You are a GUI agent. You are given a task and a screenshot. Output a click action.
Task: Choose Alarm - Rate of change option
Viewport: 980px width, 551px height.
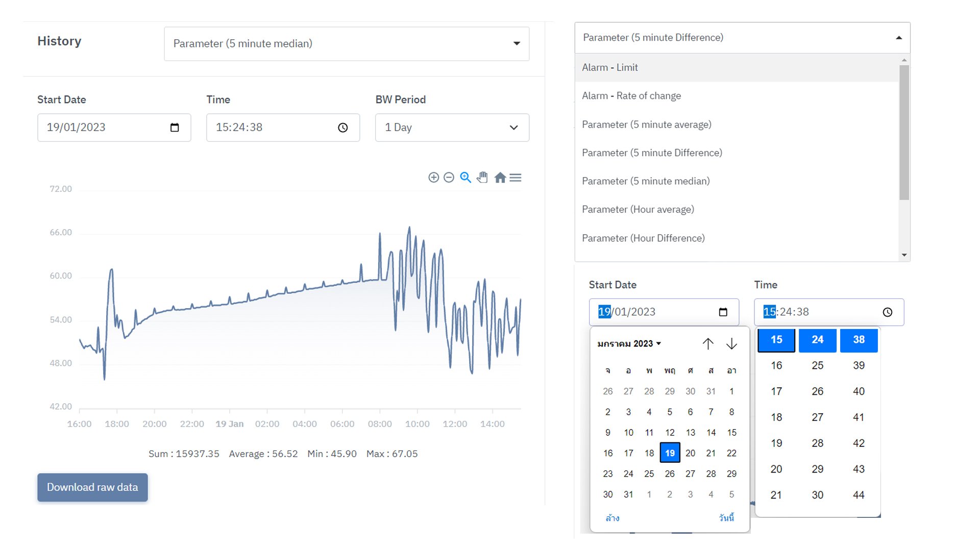[631, 96]
